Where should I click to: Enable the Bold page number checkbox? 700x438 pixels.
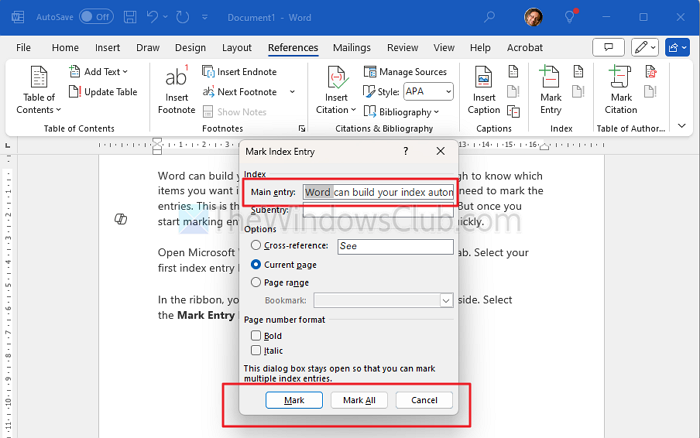256,335
